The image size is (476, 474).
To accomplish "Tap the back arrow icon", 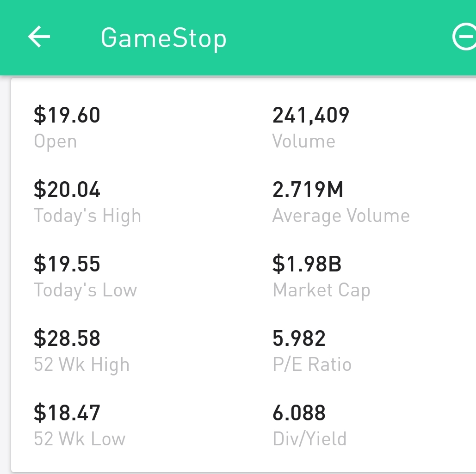I will 39,37.
